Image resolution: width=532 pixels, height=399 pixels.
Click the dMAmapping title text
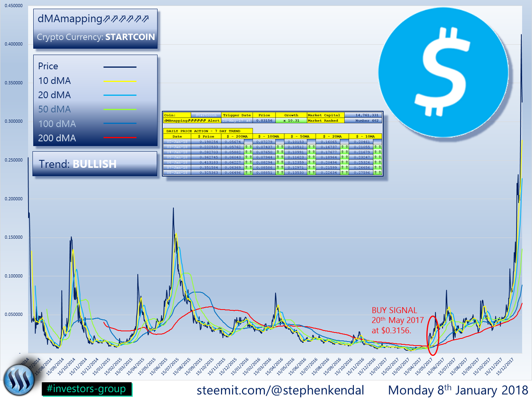(93, 19)
